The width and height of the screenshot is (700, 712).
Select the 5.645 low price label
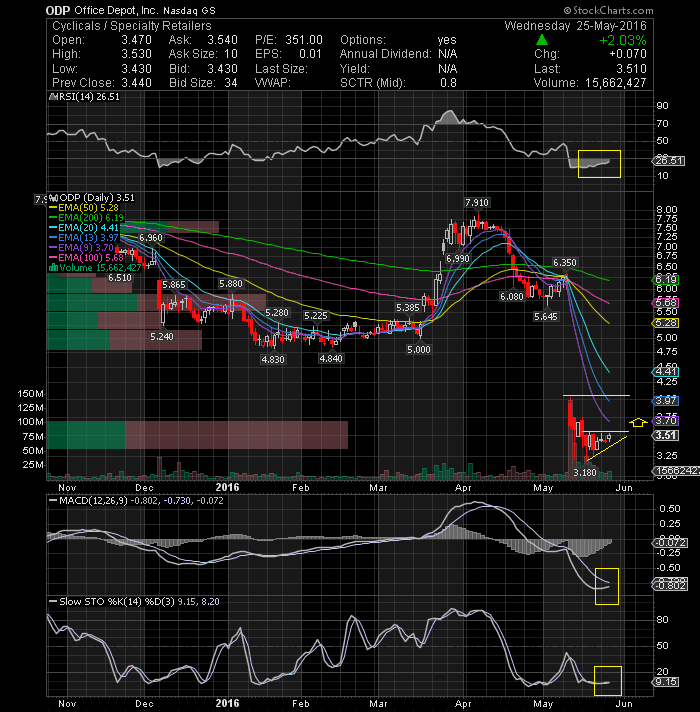point(546,316)
